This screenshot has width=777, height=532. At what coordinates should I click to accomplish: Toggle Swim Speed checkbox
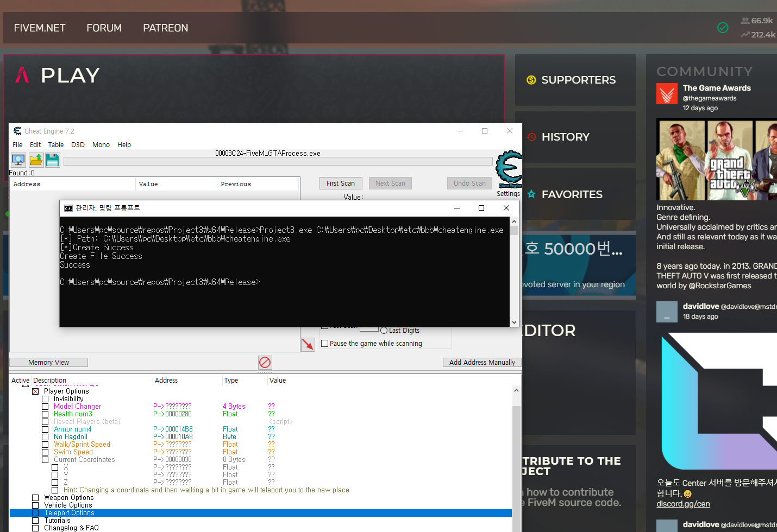pos(45,452)
